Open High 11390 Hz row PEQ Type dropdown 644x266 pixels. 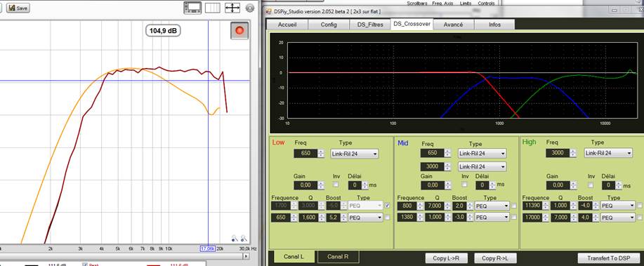point(618,206)
